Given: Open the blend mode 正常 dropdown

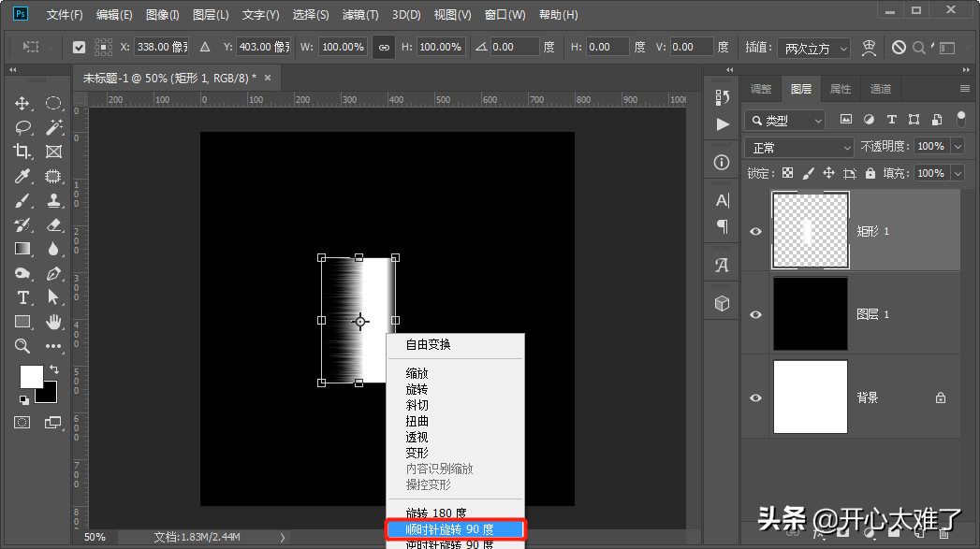Looking at the screenshot, I should 798,148.
